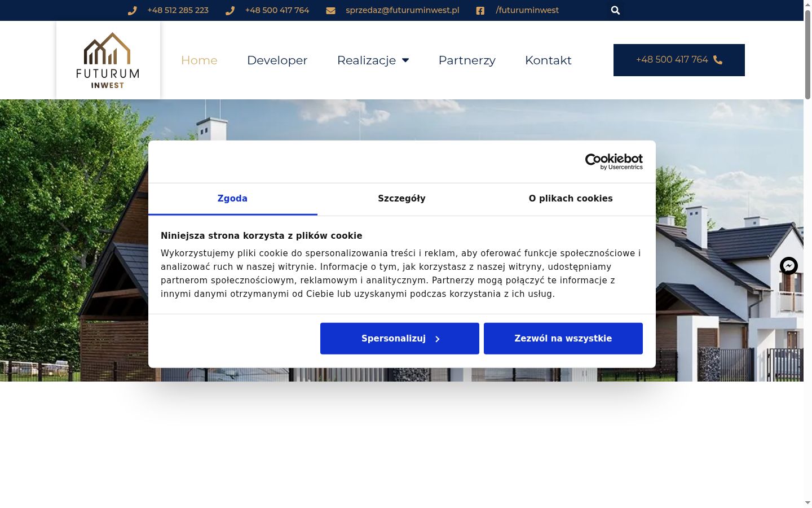Select the Zgoda tab
The image size is (812, 508).
click(232, 199)
